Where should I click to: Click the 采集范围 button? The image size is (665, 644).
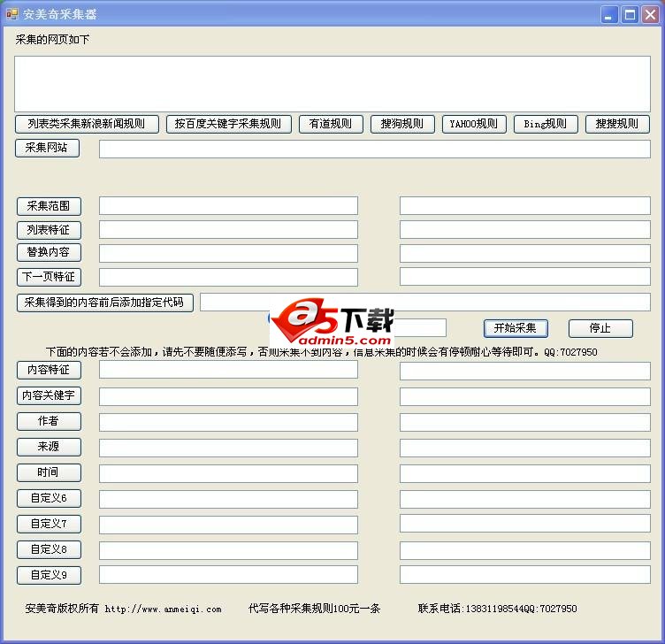coord(49,207)
